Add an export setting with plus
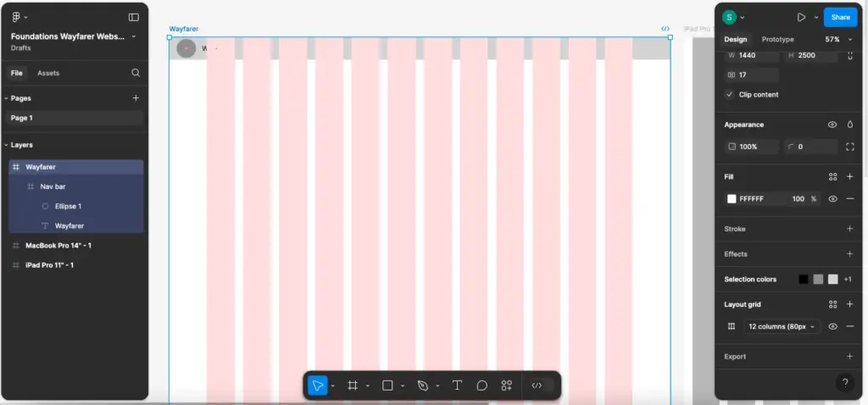The image size is (868, 405). coord(850,357)
